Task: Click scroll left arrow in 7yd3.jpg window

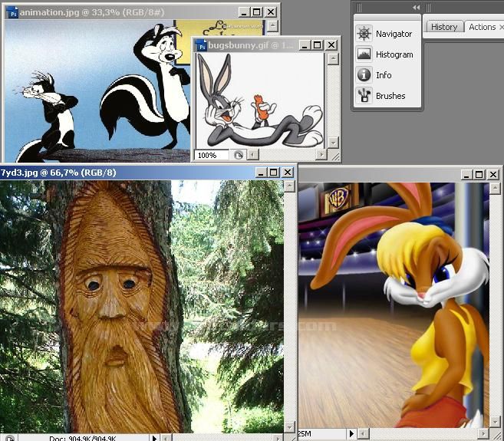Action: pyautogui.click(x=166, y=438)
